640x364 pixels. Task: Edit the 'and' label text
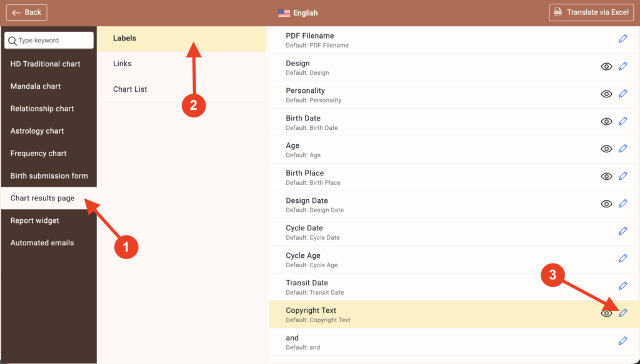[x=622, y=341]
